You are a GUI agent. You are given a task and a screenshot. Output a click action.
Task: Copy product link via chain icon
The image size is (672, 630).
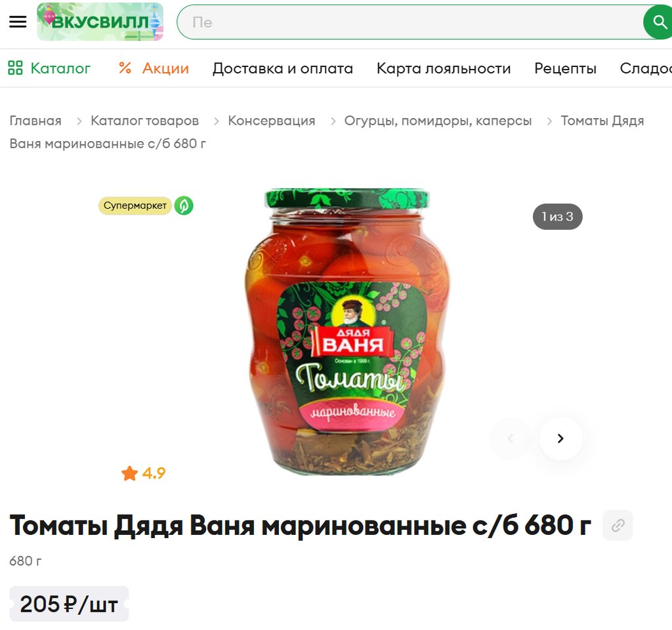pos(618,525)
